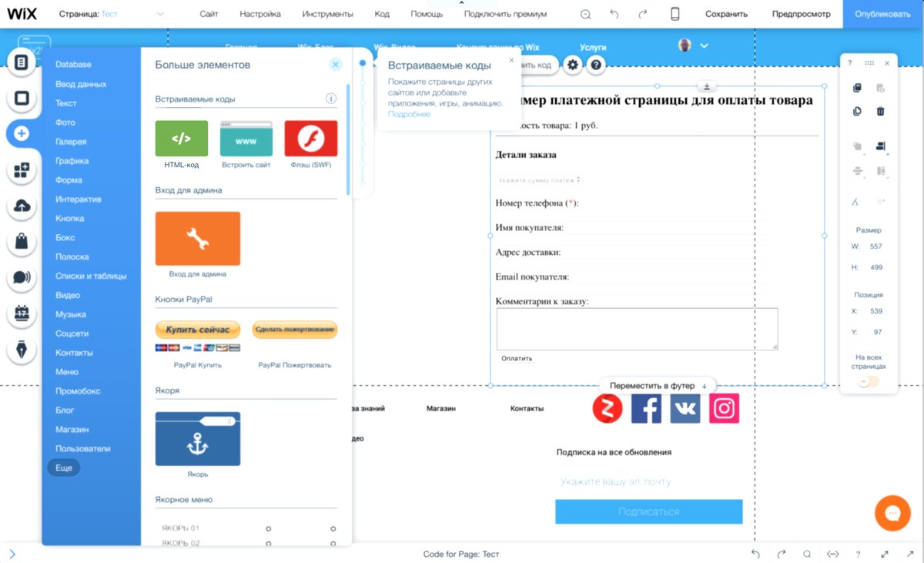Click the Опубликовать button
The width and height of the screenshot is (924, 563).
point(882,14)
